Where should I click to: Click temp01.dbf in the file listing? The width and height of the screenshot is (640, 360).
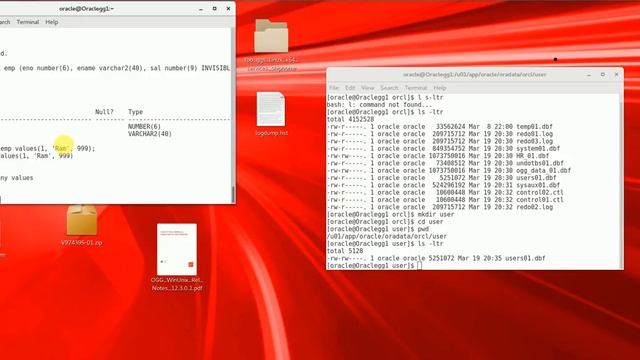(x=534, y=127)
